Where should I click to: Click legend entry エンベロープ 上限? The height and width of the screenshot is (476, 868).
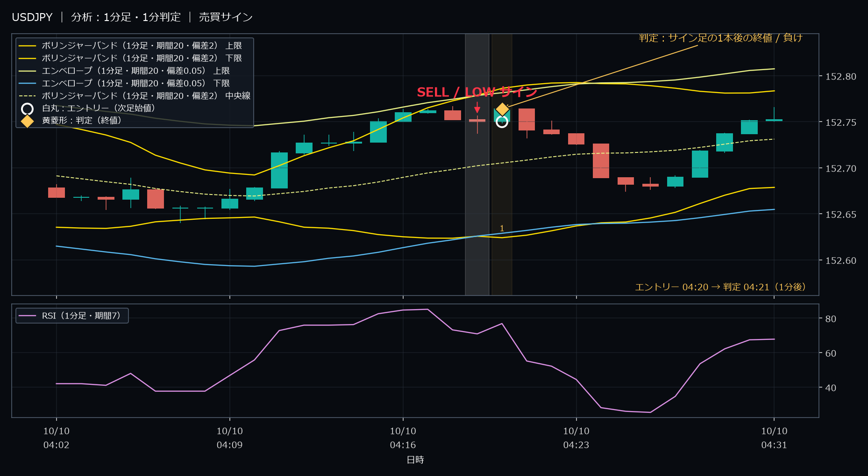click(124, 71)
